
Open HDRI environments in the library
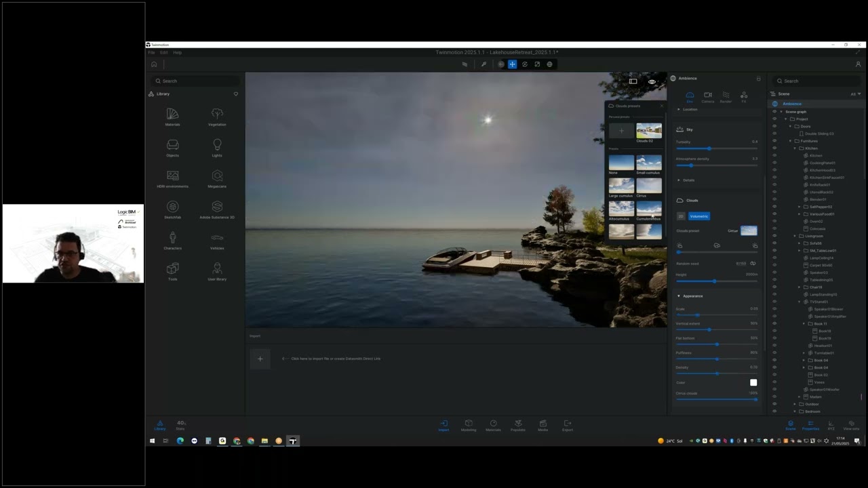(172, 179)
